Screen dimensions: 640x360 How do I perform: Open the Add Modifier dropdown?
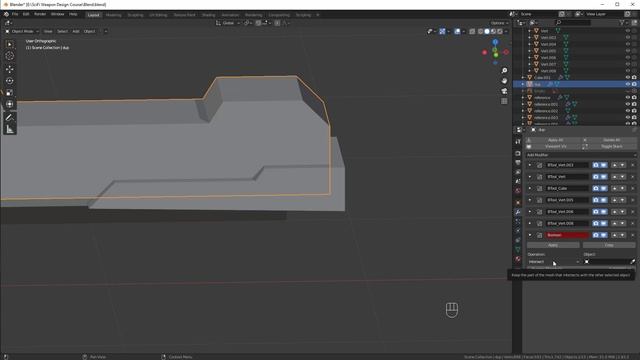(x=581, y=155)
